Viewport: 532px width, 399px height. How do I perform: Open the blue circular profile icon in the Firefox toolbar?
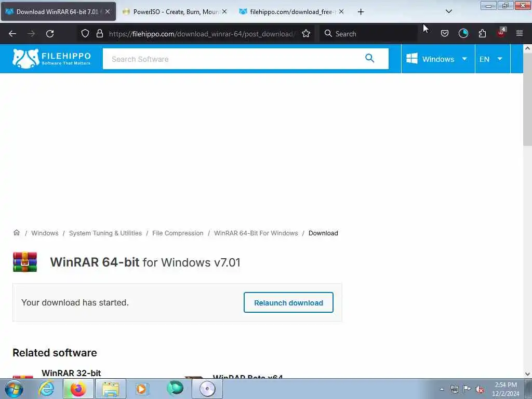[x=463, y=34]
